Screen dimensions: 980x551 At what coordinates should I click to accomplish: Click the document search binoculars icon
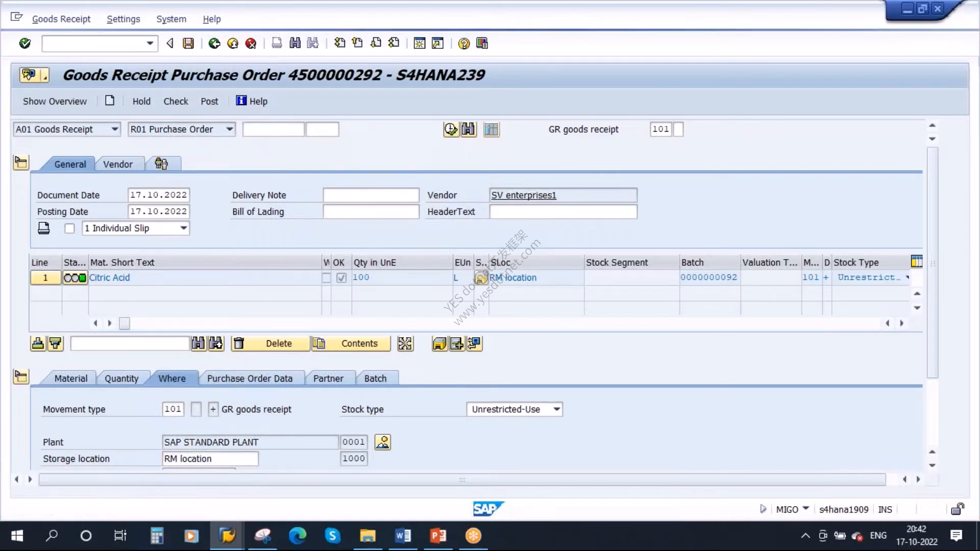click(x=468, y=130)
